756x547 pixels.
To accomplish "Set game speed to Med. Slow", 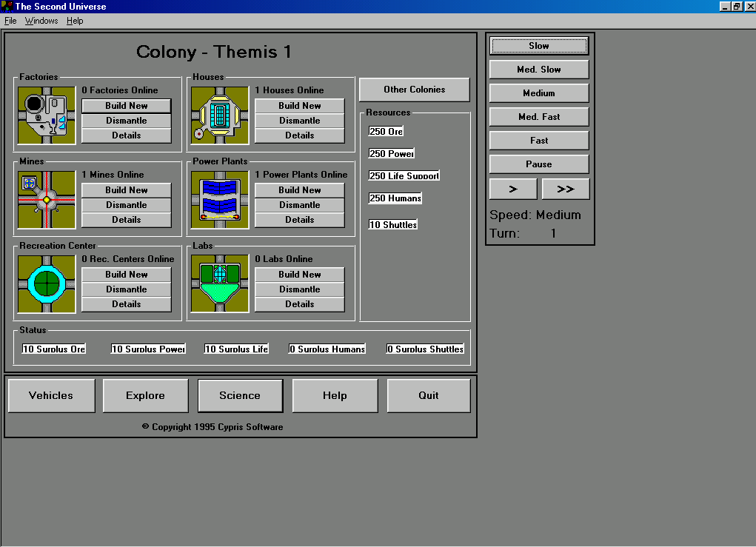I will click(x=539, y=70).
